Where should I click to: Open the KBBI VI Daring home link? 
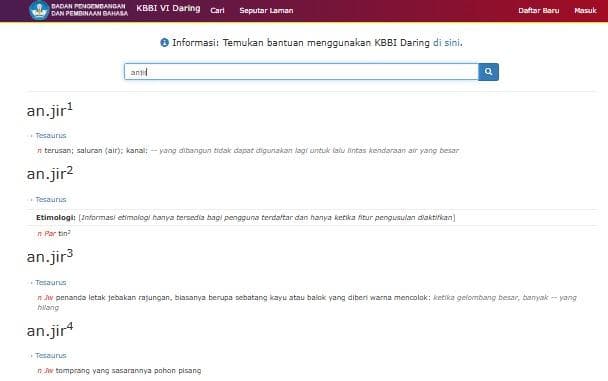(168, 9)
